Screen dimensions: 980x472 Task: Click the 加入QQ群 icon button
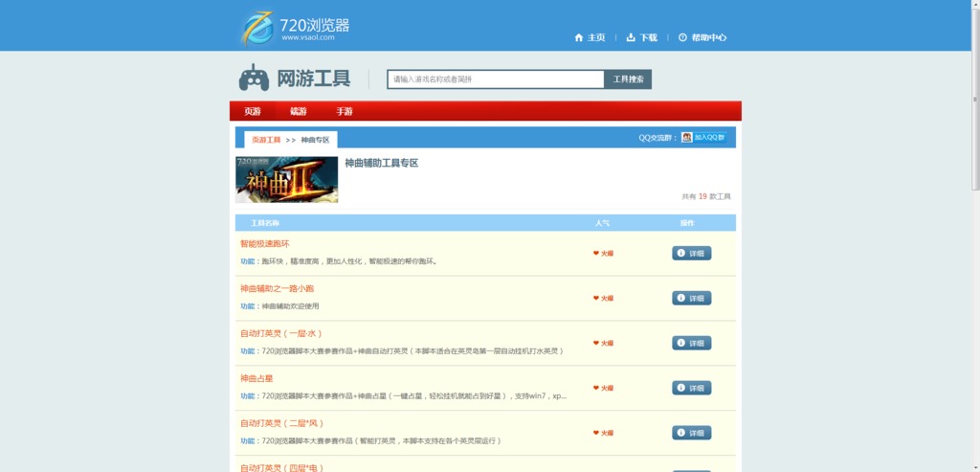coord(703,138)
